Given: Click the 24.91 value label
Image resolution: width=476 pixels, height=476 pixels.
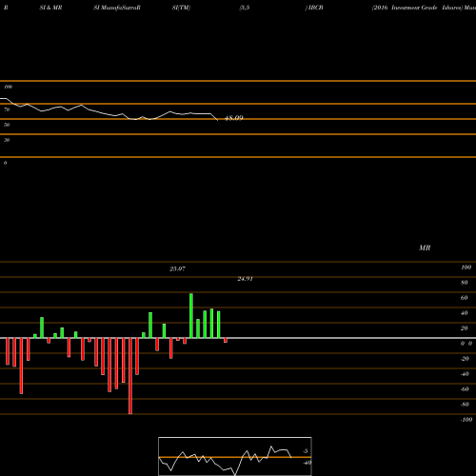Looking at the screenshot, I should pos(246,279).
